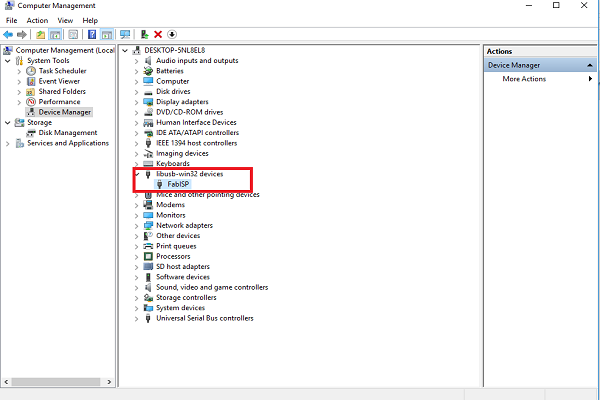Expand Human Interface Devices
The width and height of the screenshot is (600, 400).
pos(136,123)
